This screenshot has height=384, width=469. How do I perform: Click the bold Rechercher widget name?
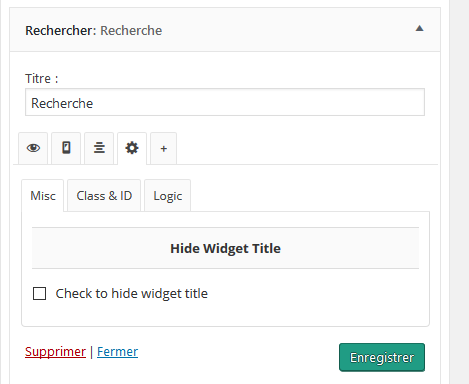point(61,31)
